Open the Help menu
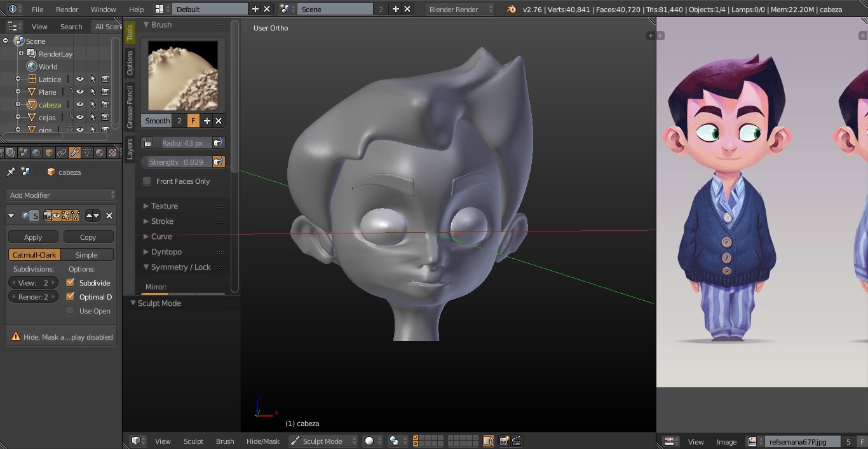The width and height of the screenshot is (868, 449). click(136, 9)
